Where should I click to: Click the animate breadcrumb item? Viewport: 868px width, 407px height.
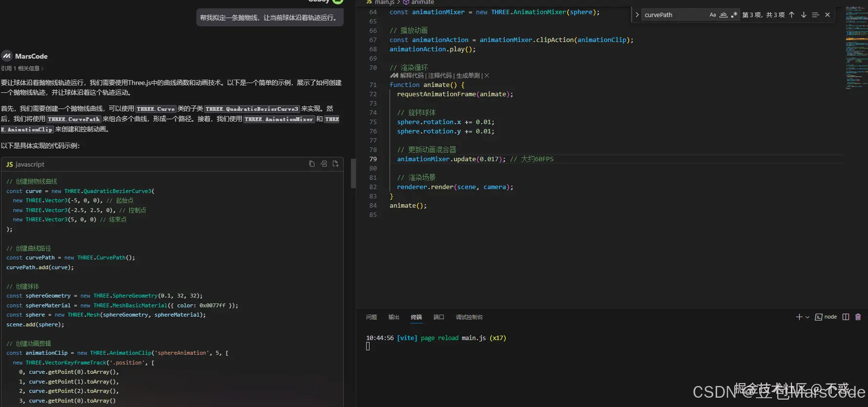tap(418, 2)
